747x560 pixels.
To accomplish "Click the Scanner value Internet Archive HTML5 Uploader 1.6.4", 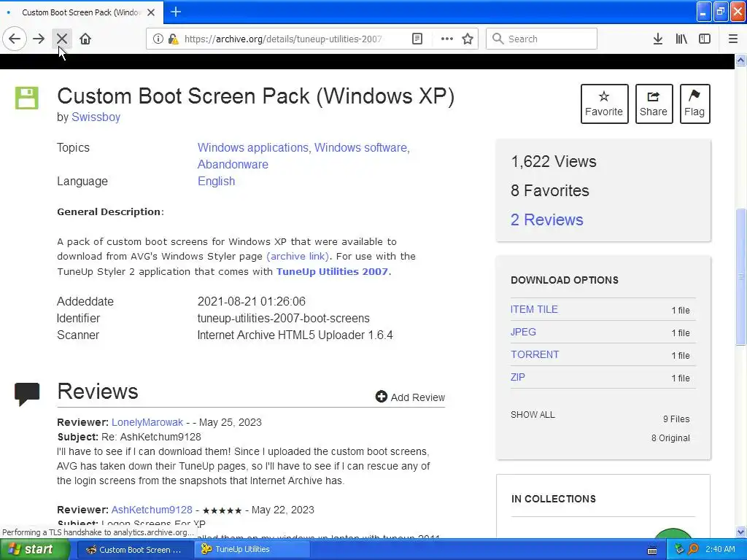I will 295,335.
